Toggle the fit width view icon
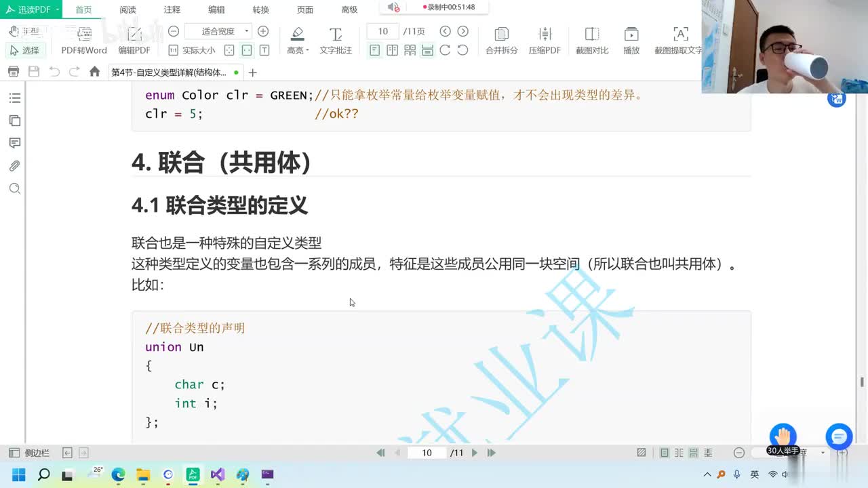The image size is (868, 488). point(247,50)
